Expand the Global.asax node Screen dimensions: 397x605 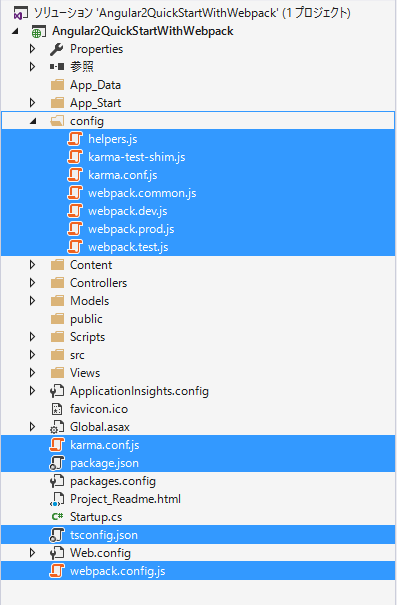(33, 427)
